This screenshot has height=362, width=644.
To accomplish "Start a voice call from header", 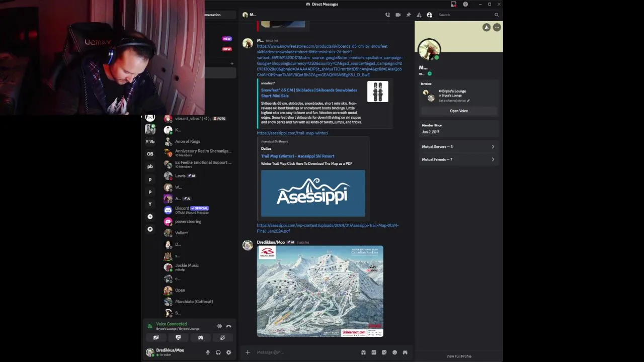I will pyautogui.click(x=387, y=15).
